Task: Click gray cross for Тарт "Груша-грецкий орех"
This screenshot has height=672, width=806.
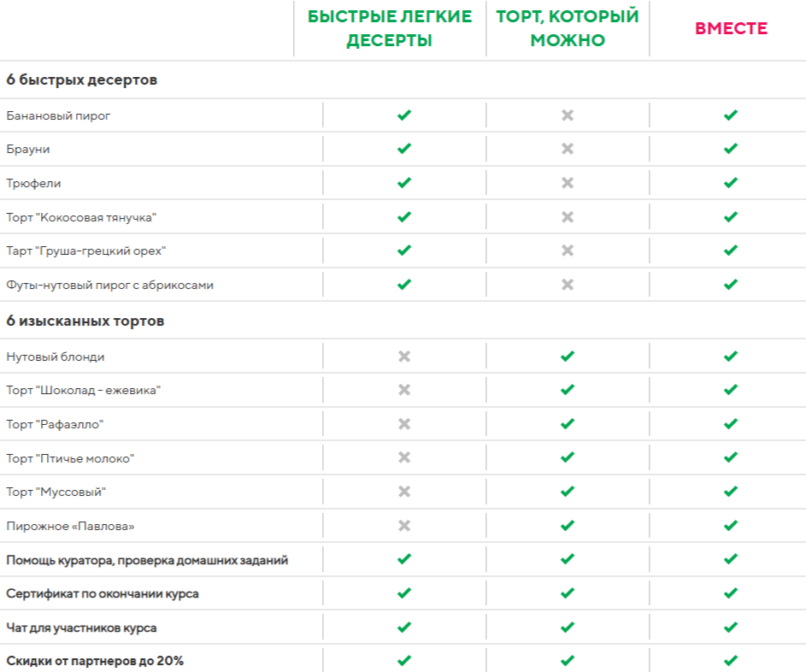Action: 567,251
